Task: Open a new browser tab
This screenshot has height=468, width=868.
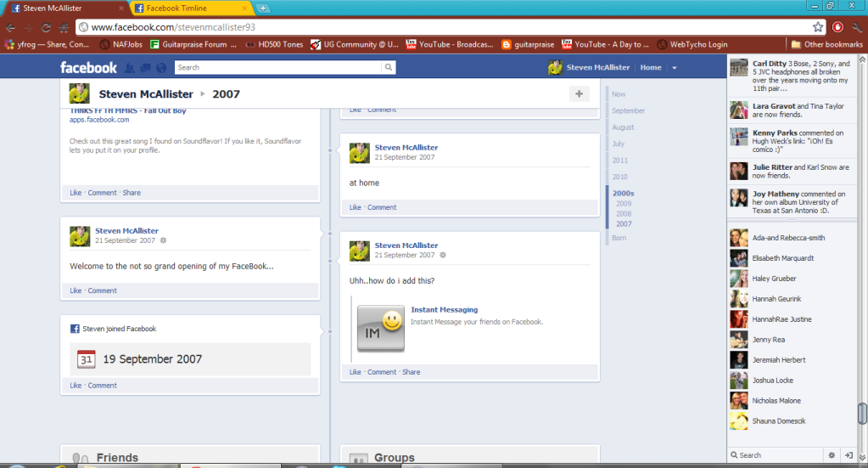Action: click(263, 8)
